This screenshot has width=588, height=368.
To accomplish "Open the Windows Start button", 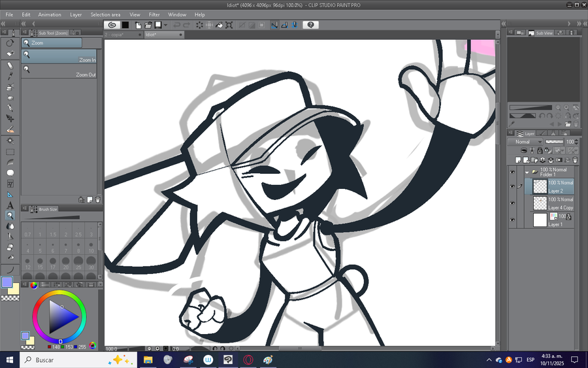I will coord(10,360).
